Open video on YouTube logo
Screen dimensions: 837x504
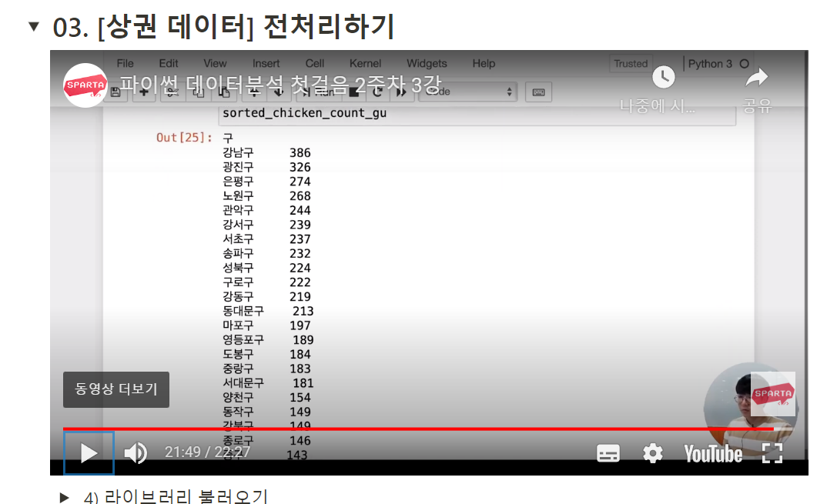tap(713, 454)
